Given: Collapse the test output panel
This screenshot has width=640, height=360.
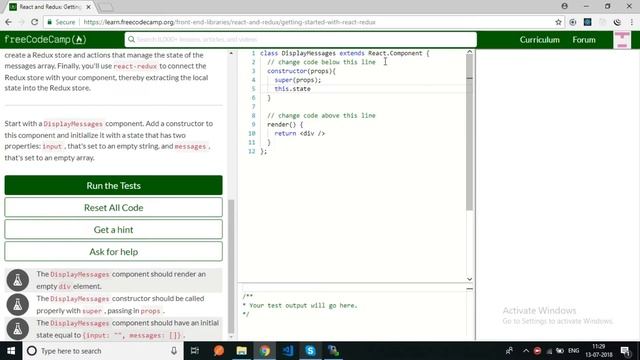Looking at the screenshot, I should pos(469,289).
